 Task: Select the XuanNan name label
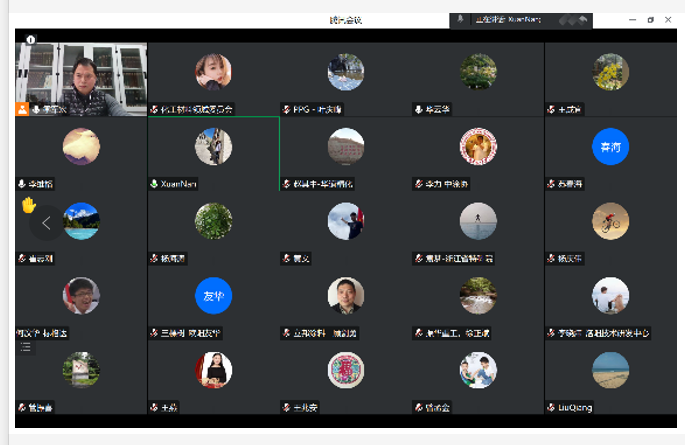178,184
